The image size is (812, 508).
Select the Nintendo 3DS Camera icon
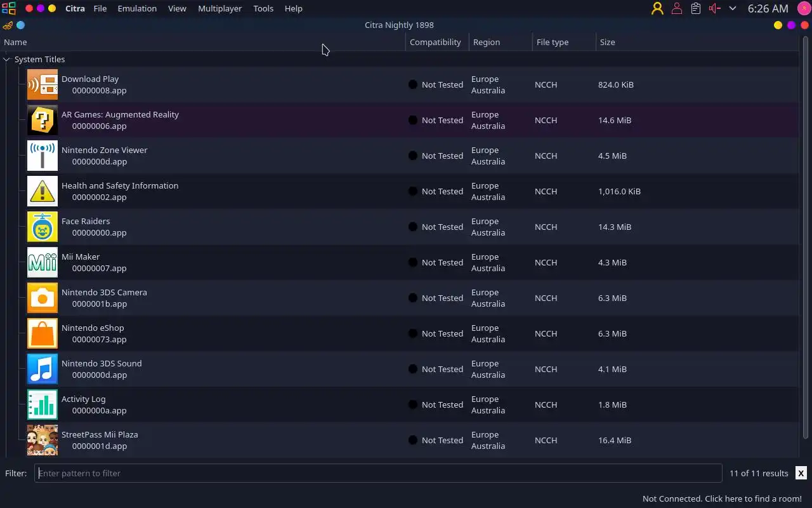43,298
